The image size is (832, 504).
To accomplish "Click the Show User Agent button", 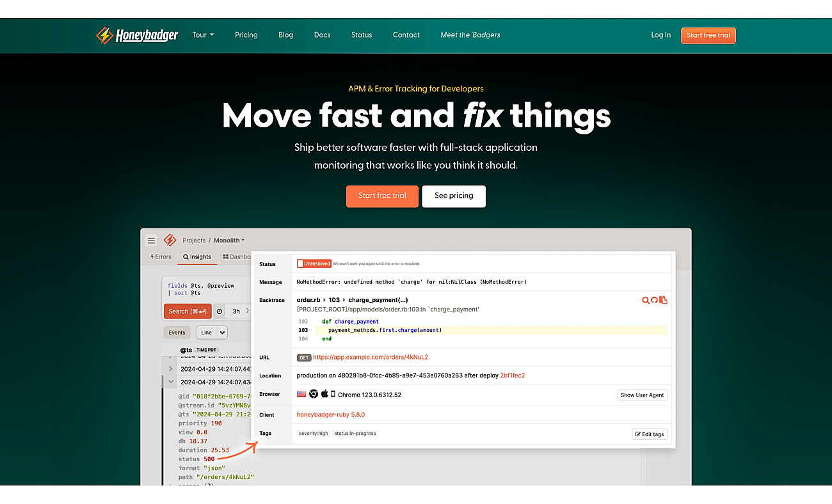I will click(643, 395).
